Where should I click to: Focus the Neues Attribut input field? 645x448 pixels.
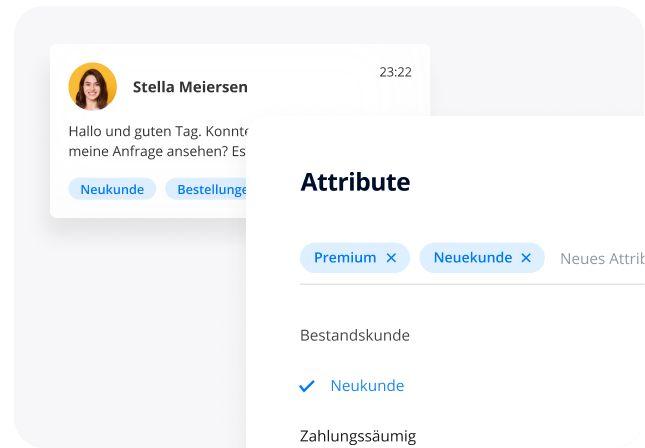click(x=602, y=258)
